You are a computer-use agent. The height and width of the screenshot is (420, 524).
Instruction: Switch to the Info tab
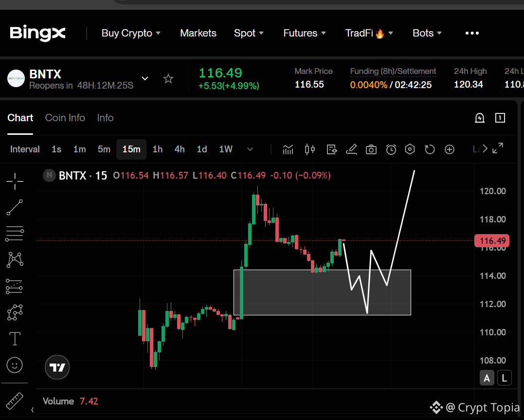pyautogui.click(x=105, y=118)
